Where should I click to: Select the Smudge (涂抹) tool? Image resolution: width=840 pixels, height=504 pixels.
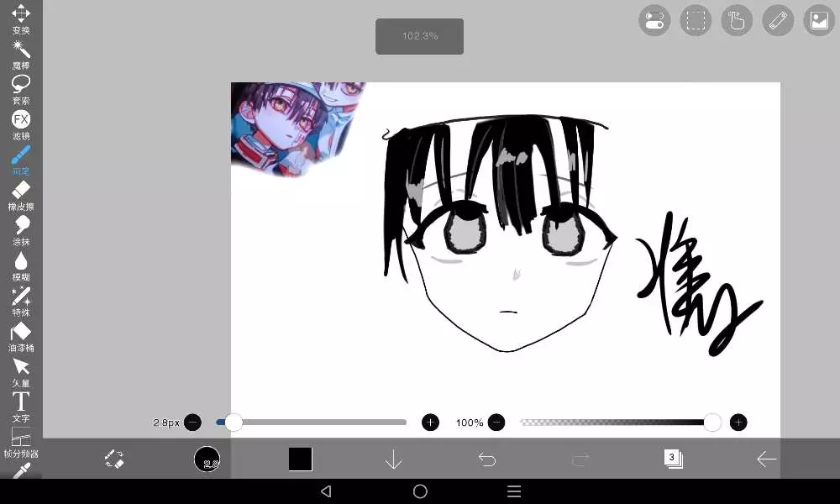(x=21, y=231)
